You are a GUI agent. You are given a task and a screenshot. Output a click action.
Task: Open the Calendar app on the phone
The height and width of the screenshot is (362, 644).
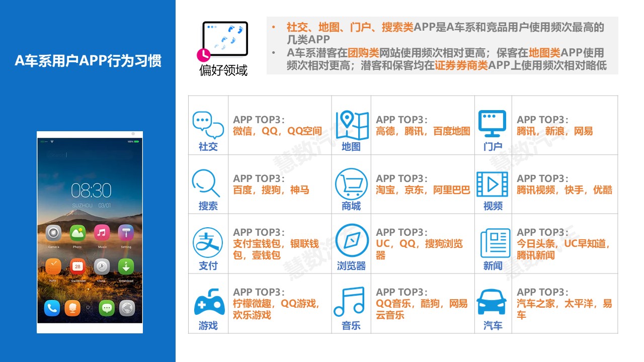(x=78, y=266)
